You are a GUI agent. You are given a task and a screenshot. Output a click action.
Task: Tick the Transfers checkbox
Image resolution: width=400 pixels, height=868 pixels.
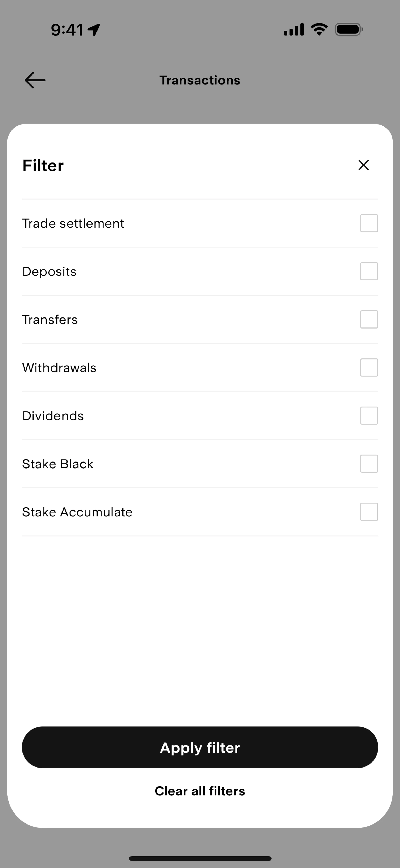369,319
